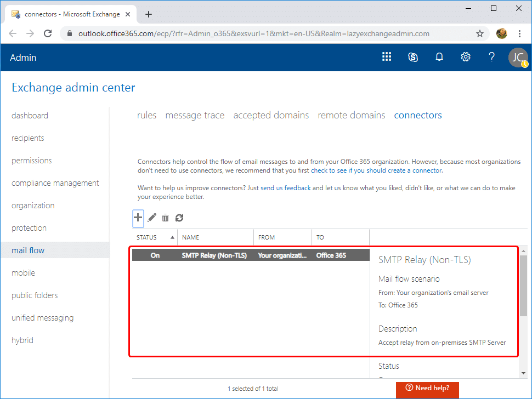Open mobile section
The height and width of the screenshot is (399, 532).
pos(23,273)
